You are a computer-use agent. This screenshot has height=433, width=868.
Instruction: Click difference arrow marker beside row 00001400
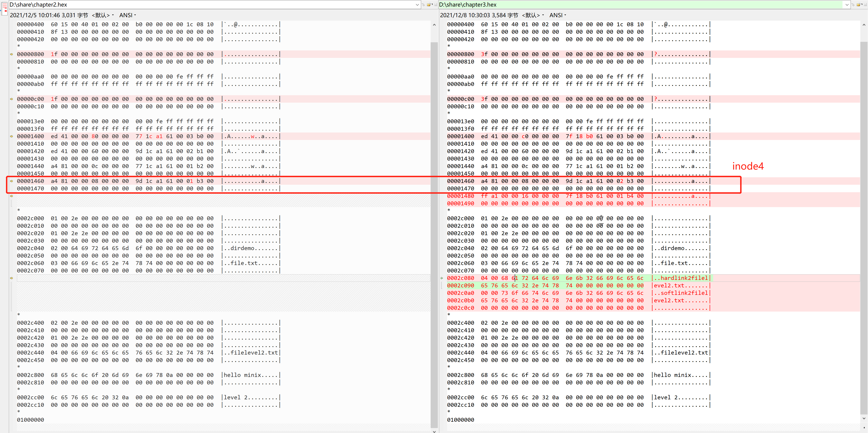pyautogui.click(x=12, y=137)
